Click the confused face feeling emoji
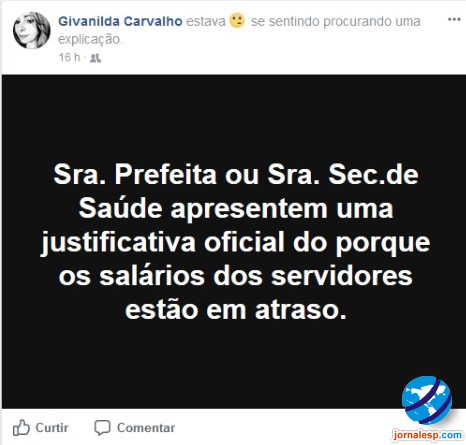The image size is (466, 445). pos(237,21)
